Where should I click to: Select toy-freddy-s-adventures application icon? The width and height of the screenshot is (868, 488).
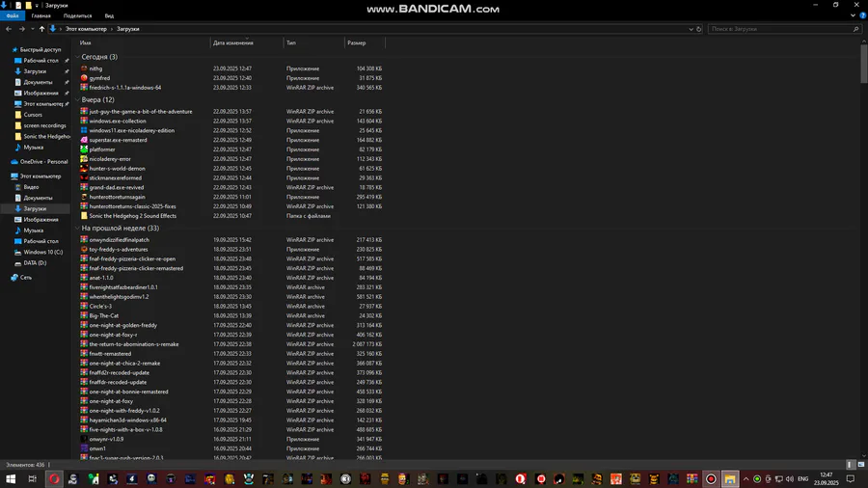[84, 250]
